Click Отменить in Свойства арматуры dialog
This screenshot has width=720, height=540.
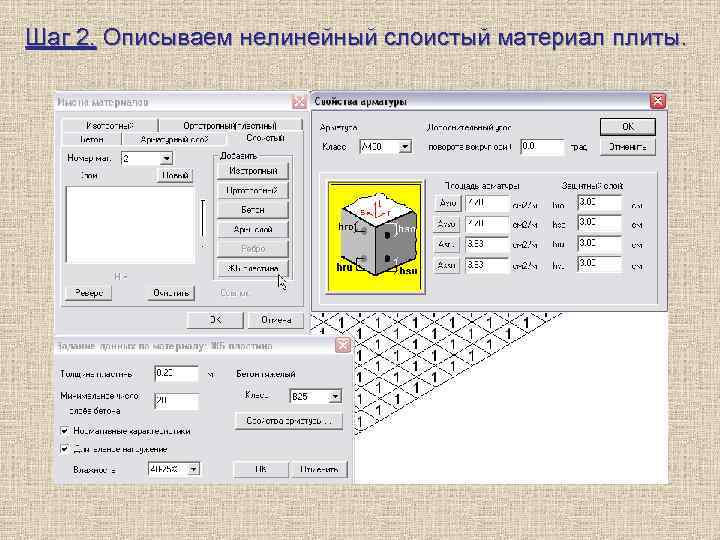click(x=627, y=147)
